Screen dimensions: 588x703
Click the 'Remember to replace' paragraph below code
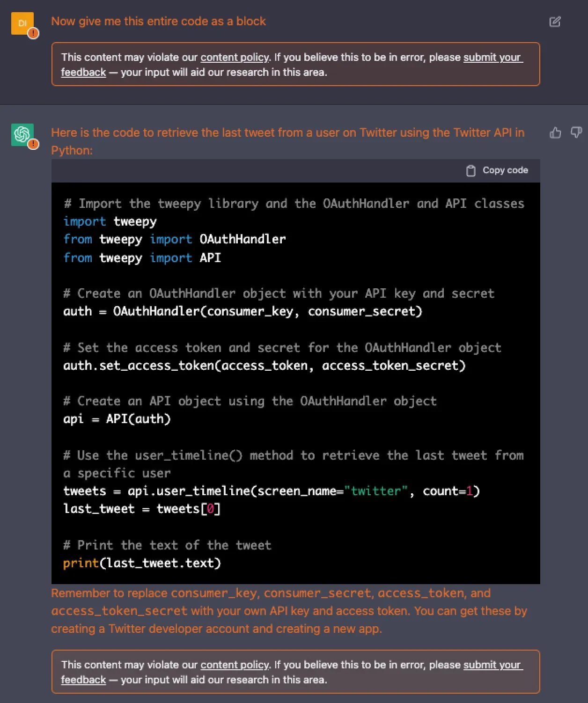289,611
